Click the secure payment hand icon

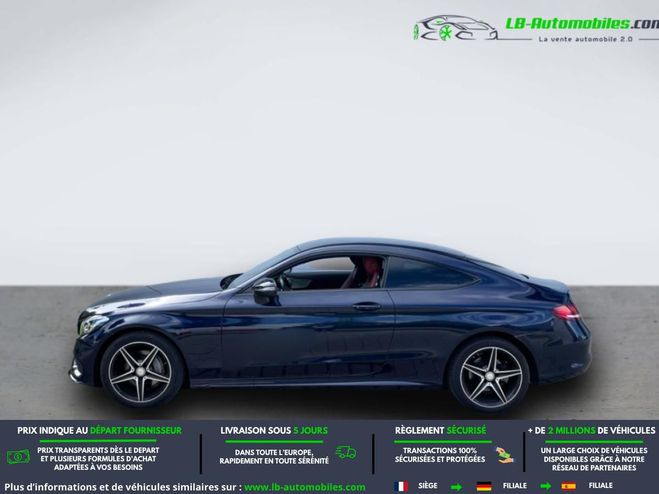coord(504,455)
